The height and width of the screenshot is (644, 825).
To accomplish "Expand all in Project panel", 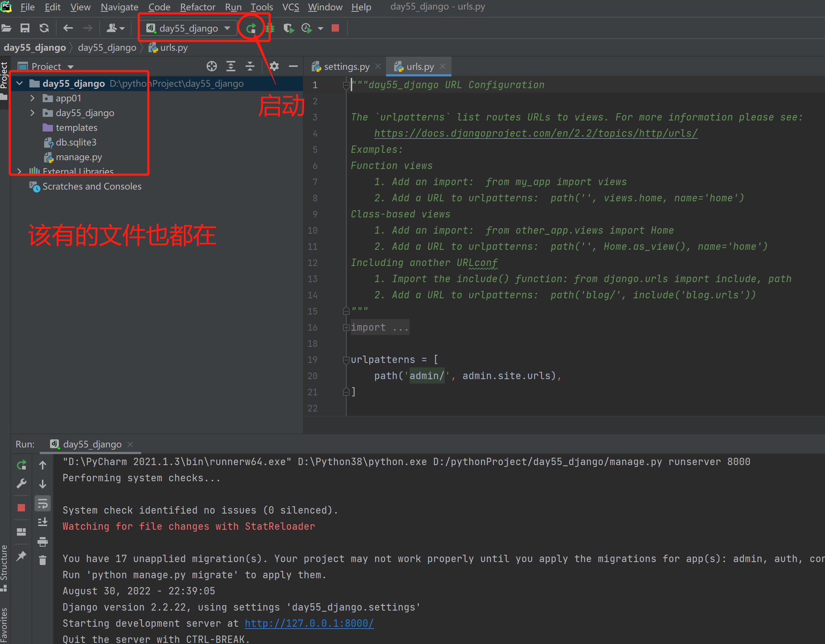I will [231, 66].
